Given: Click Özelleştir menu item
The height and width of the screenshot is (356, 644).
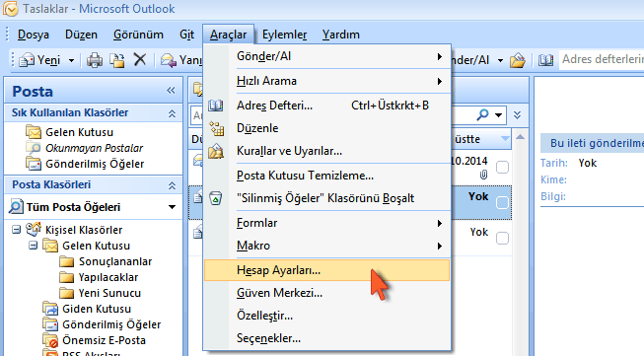Looking at the screenshot, I should (326, 316).
